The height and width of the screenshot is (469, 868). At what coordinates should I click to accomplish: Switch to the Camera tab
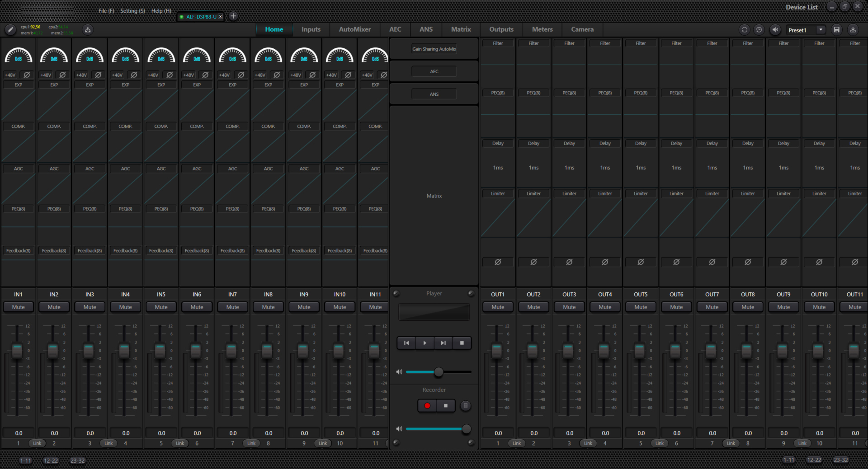coord(582,29)
